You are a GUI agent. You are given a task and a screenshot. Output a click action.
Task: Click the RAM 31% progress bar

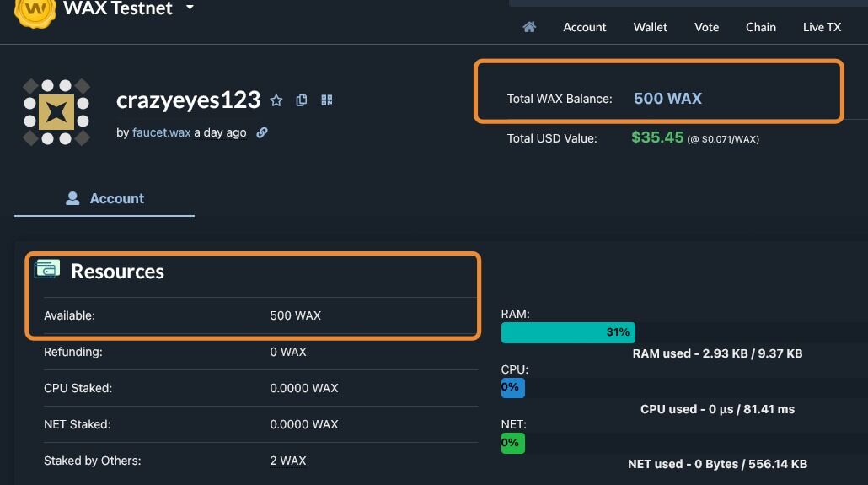click(x=568, y=332)
